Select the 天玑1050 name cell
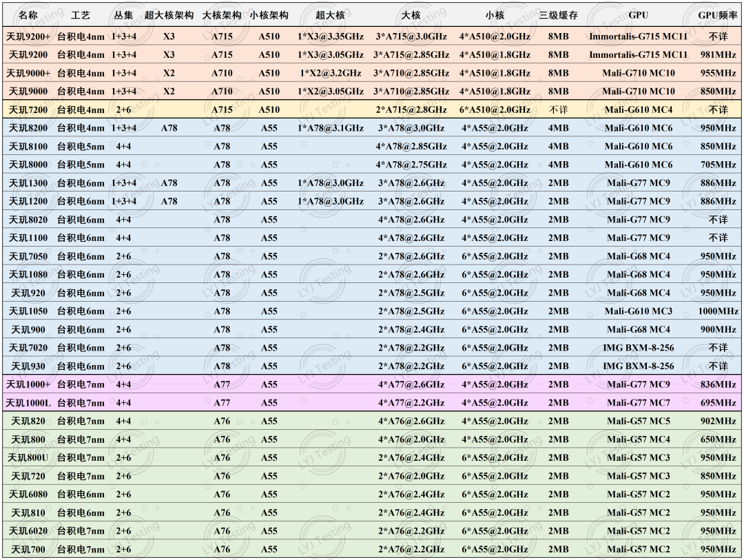744x560 pixels. click(x=28, y=311)
